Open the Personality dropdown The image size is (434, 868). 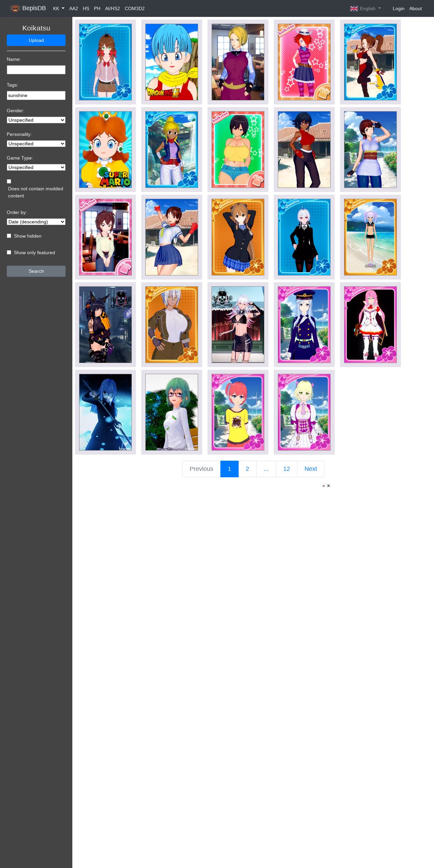pos(36,144)
